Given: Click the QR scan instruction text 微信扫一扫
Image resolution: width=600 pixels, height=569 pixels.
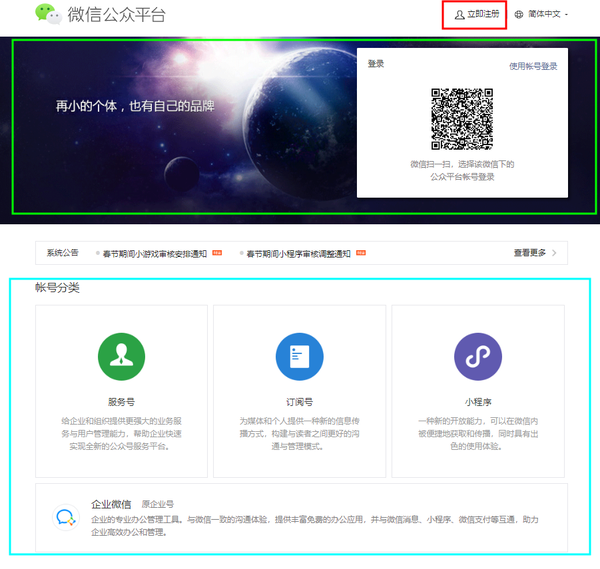Looking at the screenshot, I should 462,170.
